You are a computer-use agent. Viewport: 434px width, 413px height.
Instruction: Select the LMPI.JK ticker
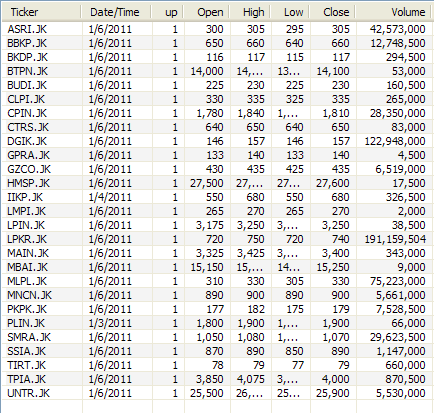pyautogui.click(x=27, y=211)
